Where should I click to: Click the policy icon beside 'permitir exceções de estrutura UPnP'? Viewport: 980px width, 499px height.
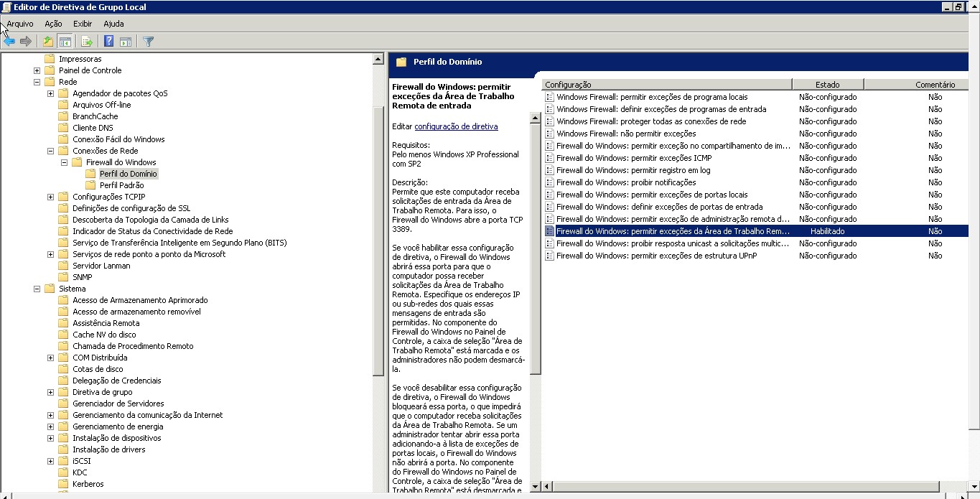549,256
